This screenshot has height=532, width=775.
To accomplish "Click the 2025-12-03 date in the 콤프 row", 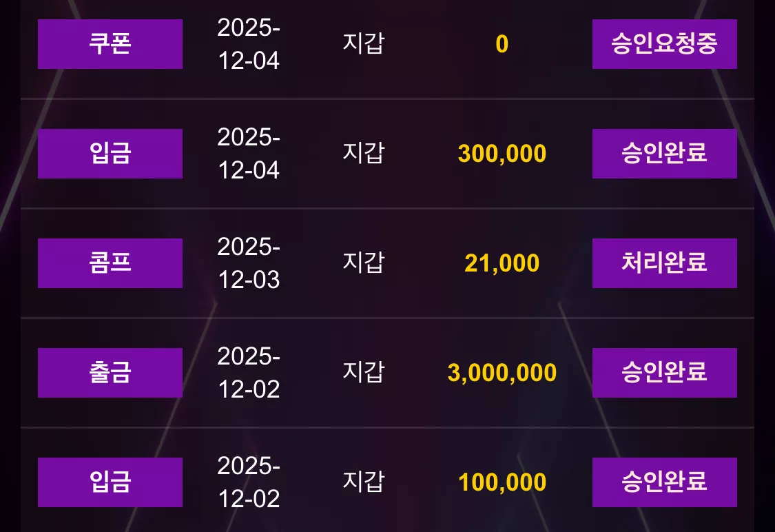I will 249,263.
